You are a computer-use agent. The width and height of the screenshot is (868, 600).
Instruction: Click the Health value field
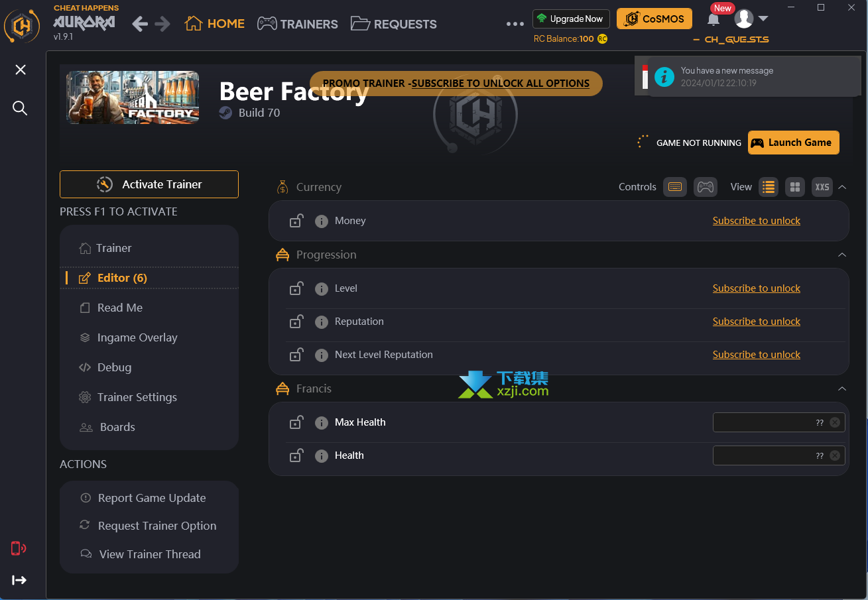(x=778, y=455)
